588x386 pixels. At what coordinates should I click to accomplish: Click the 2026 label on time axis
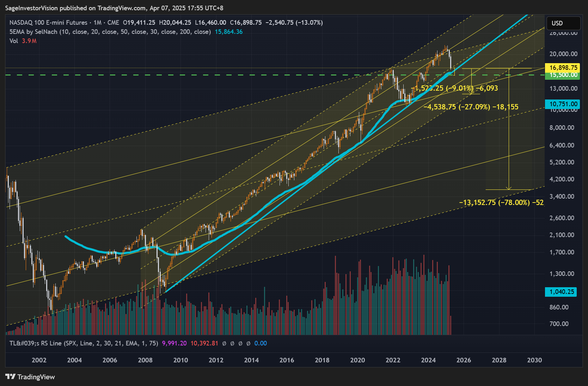coord(464,360)
